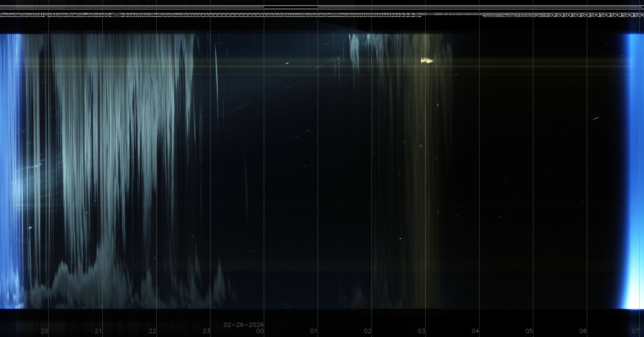This screenshot has height=337, width=644.
Task: Select the 04 hour label
Action: (475, 331)
